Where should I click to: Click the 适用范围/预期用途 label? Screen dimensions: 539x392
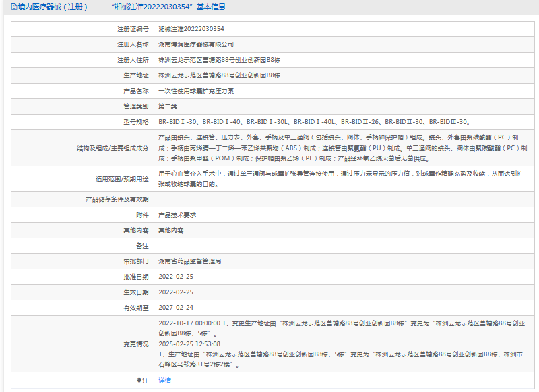click(122, 179)
